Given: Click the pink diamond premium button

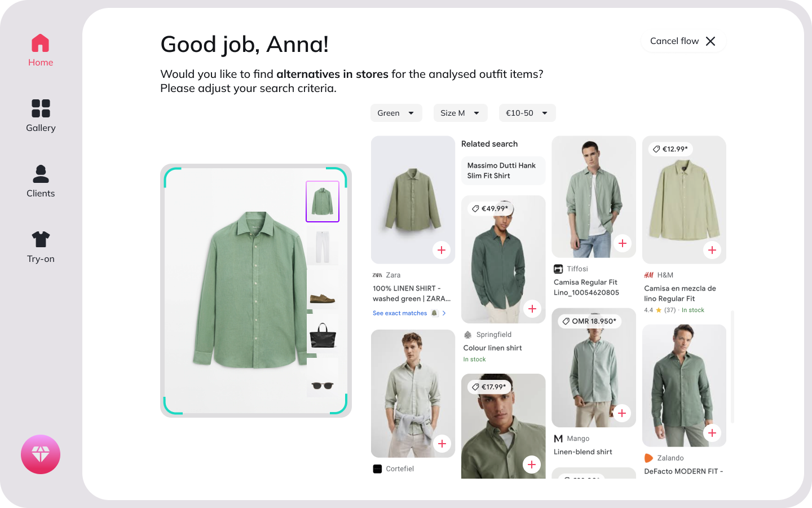Looking at the screenshot, I should click(41, 454).
